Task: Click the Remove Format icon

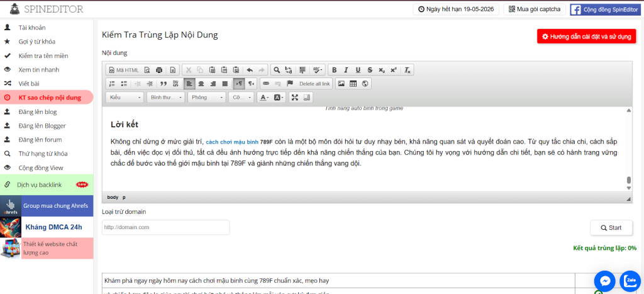Action: 408,70
